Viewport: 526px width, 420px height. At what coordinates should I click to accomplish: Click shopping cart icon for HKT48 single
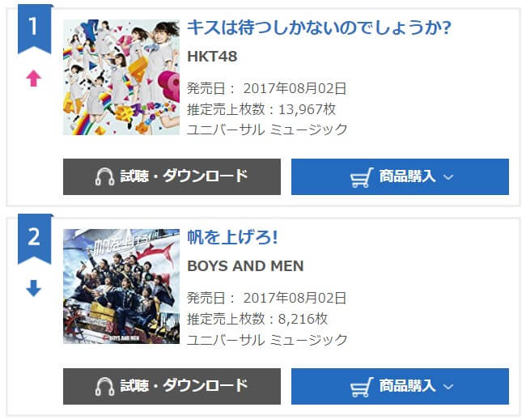(362, 177)
